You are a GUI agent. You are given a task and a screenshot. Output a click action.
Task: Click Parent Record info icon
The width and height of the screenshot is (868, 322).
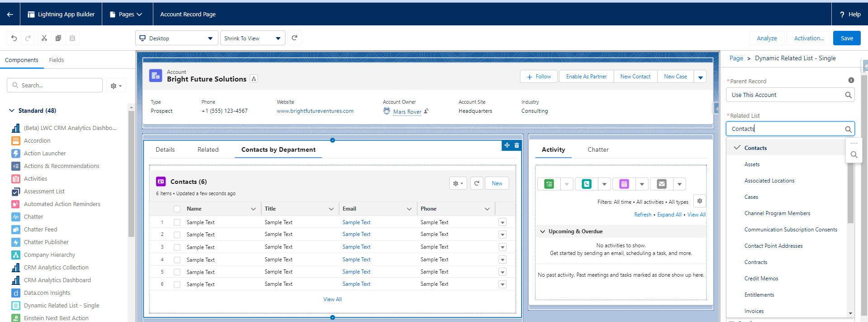[851, 80]
